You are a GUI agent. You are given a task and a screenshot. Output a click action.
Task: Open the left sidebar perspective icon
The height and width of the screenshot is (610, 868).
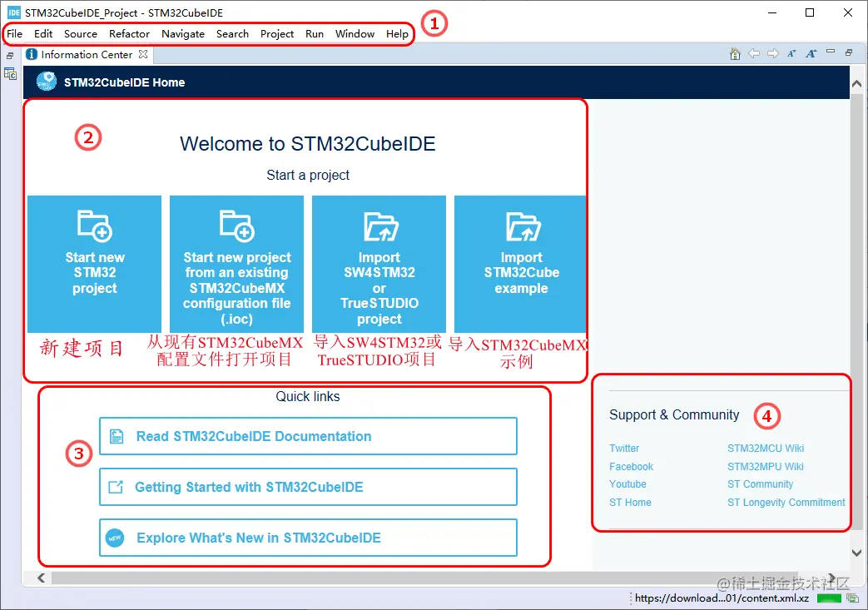[11, 73]
